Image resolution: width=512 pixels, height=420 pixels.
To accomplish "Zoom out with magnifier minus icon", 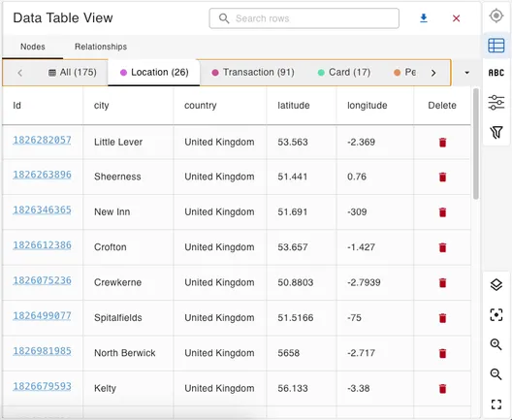I will coord(496,374).
